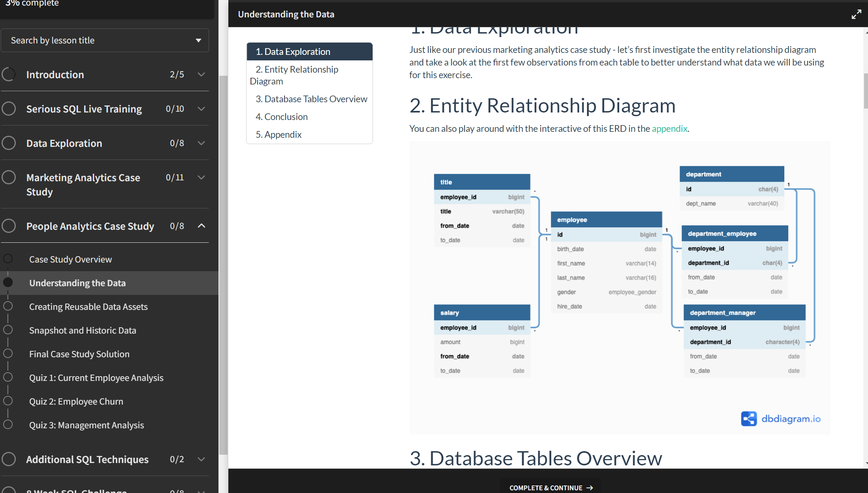Open the Creating Reusable Data Assets lesson
Image resolution: width=868 pixels, height=493 pixels.
coord(88,307)
